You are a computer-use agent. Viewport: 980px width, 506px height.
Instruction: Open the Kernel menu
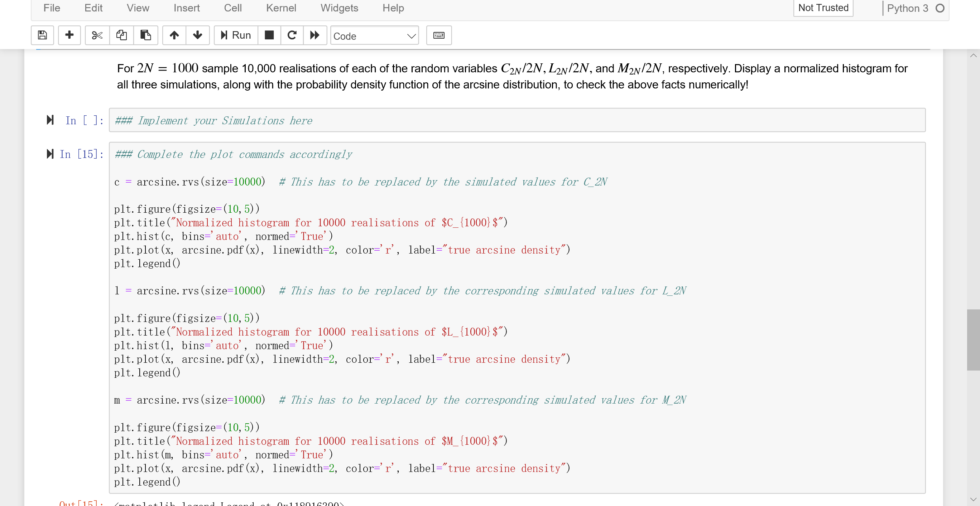[x=281, y=8]
